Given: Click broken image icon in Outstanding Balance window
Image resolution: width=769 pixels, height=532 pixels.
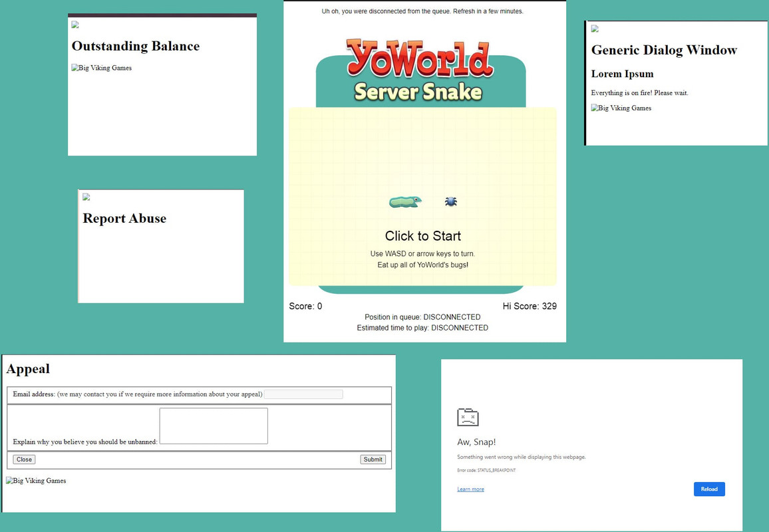Looking at the screenshot, I should [75, 25].
